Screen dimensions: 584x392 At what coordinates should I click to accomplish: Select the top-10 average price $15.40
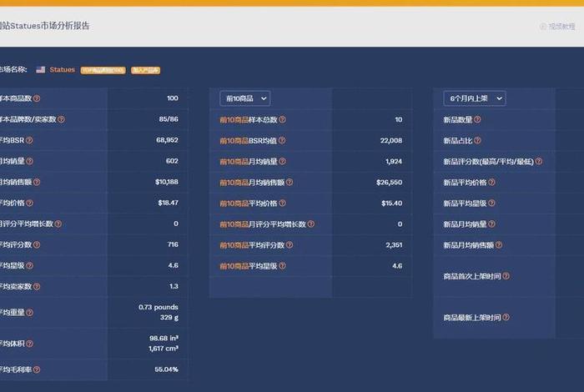tap(392, 203)
